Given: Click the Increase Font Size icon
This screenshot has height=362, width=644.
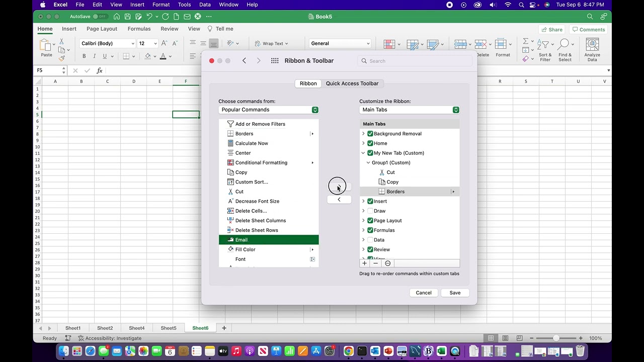Looking at the screenshot, I should tap(165, 43).
